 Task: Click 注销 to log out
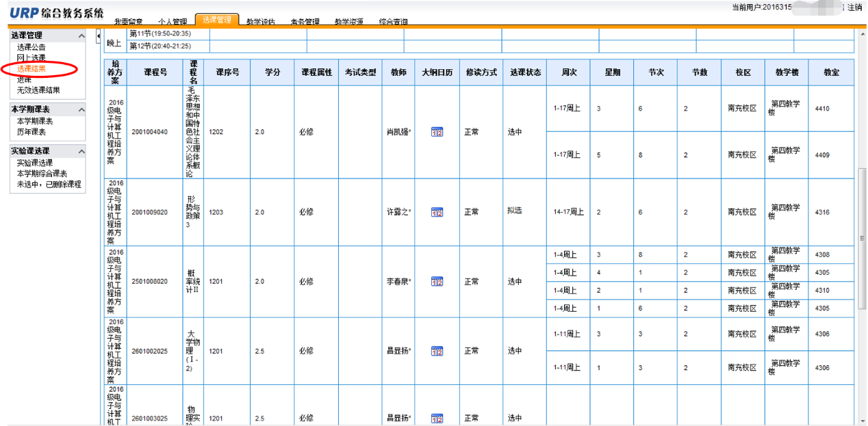coord(854,8)
